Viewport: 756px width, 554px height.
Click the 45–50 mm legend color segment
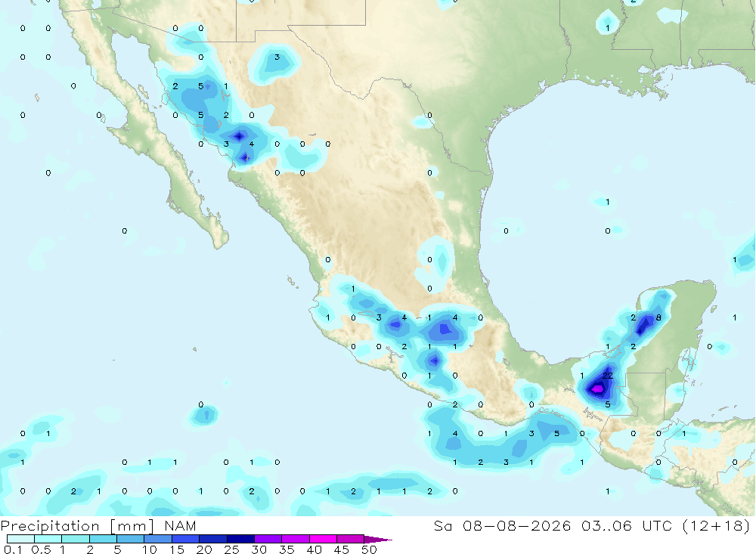[x=351, y=539]
